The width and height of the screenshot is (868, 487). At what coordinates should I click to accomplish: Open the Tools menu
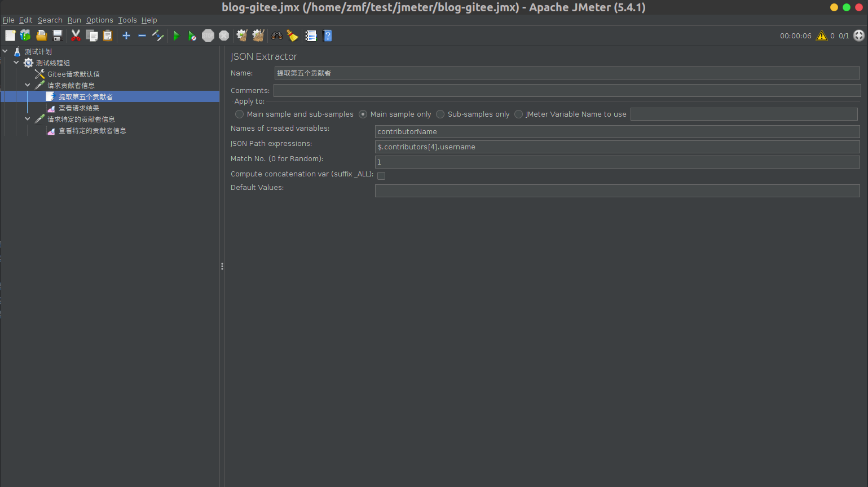[x=127, y=20]
